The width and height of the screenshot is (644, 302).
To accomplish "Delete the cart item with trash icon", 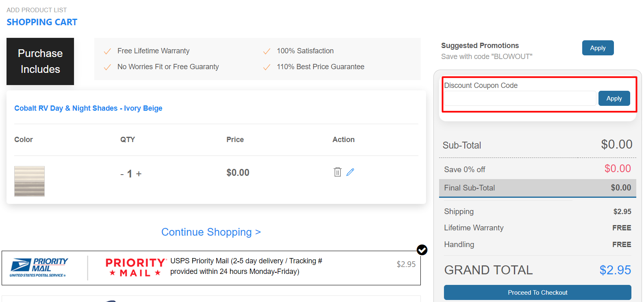I will (337, 172).
